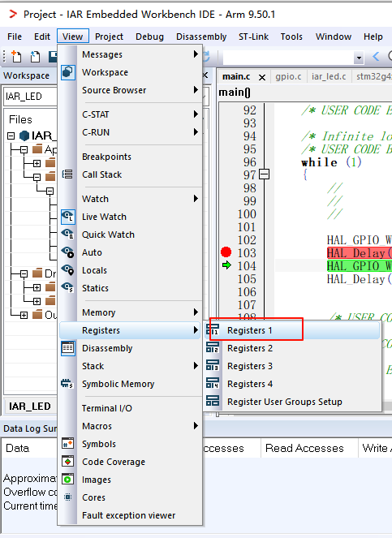Open the C-RUN submenu entry
Image resolution: width=392 pixels, height=538 pixels.
tap(131, 132)
